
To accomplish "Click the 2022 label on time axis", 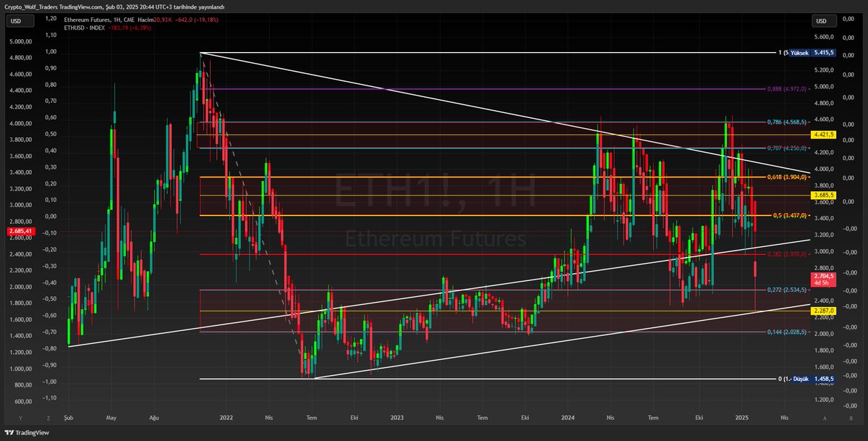I will 226,418.
